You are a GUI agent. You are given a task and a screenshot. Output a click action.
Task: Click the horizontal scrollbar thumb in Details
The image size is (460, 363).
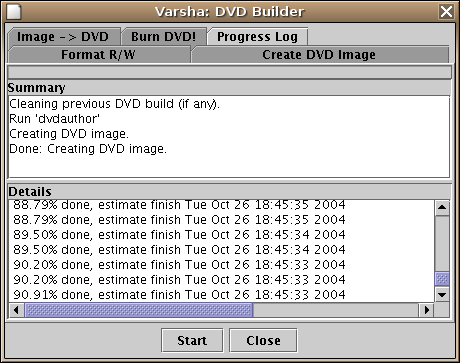click(139, 310)
